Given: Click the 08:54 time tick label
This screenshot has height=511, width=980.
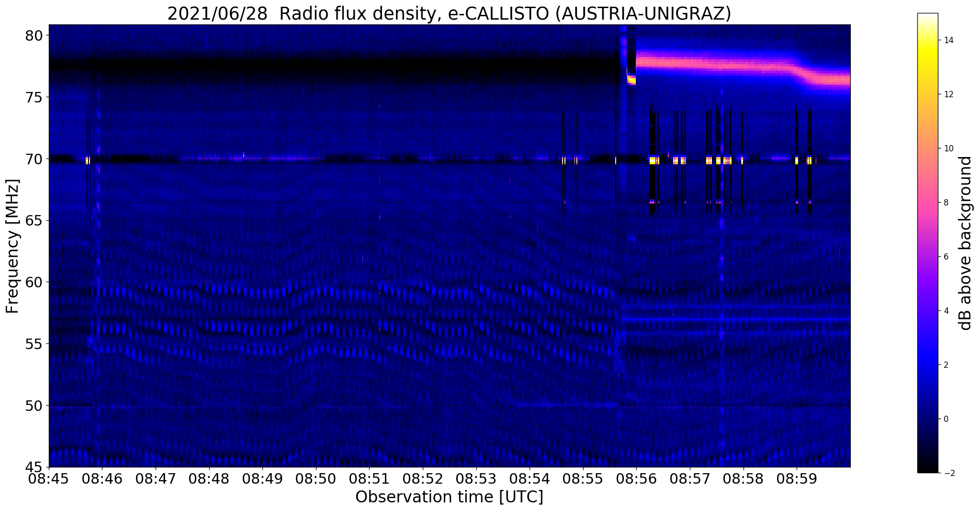Looking at the screenshot, I should pos(529,478).
